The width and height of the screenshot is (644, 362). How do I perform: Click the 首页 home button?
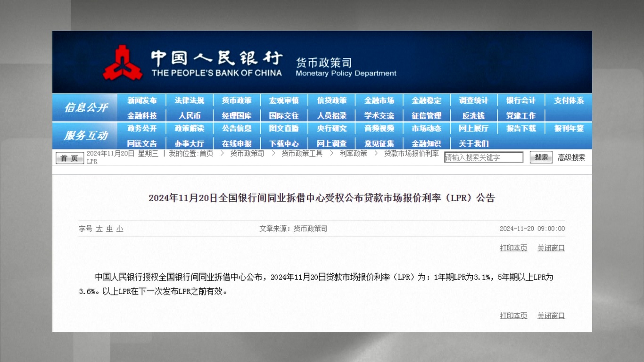(69, 158)
